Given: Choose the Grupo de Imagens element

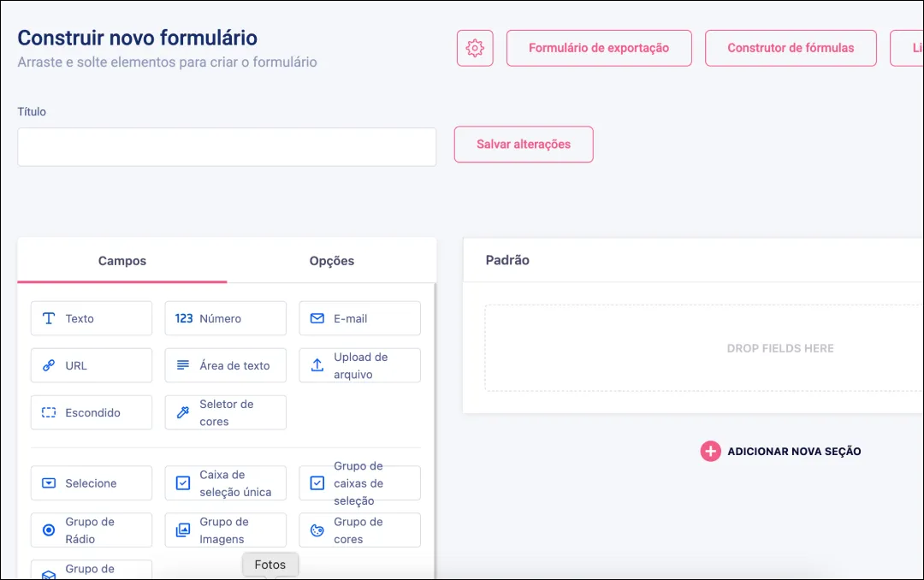Looking at the screenshot, I should [225, 530].
